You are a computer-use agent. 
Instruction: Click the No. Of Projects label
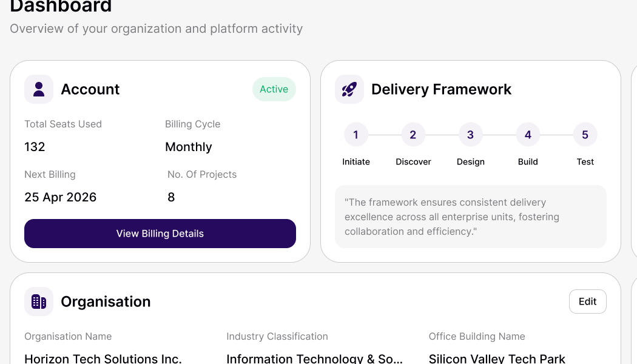pos(202,174)
